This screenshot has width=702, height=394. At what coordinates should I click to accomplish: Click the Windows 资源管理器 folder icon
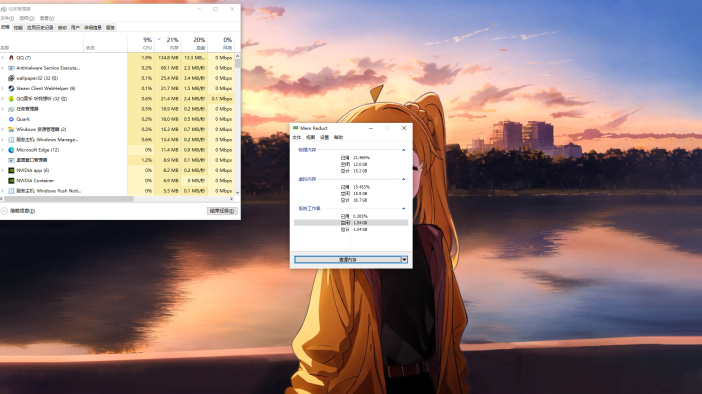coord(11,129)
